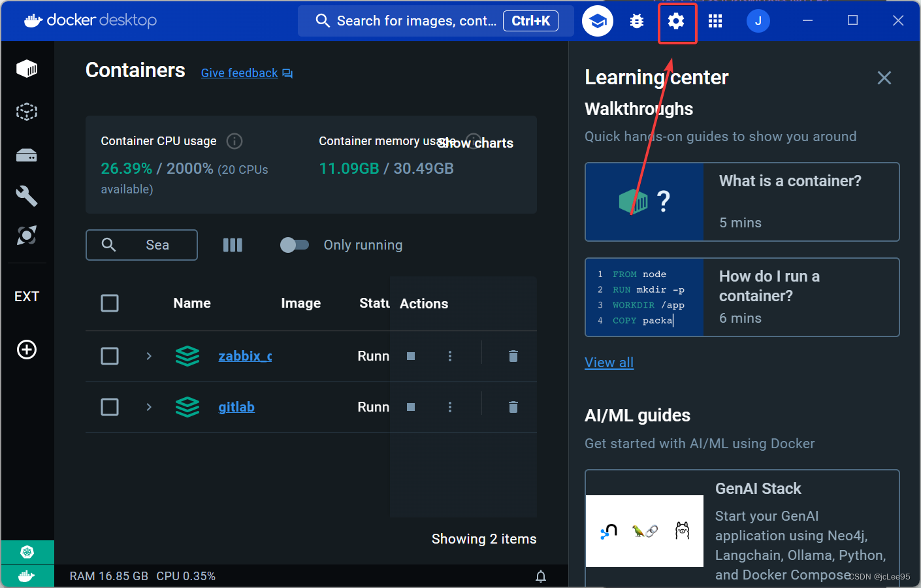
Task: Check the zabbix row checkbox
Action: [x=110, y=356]
